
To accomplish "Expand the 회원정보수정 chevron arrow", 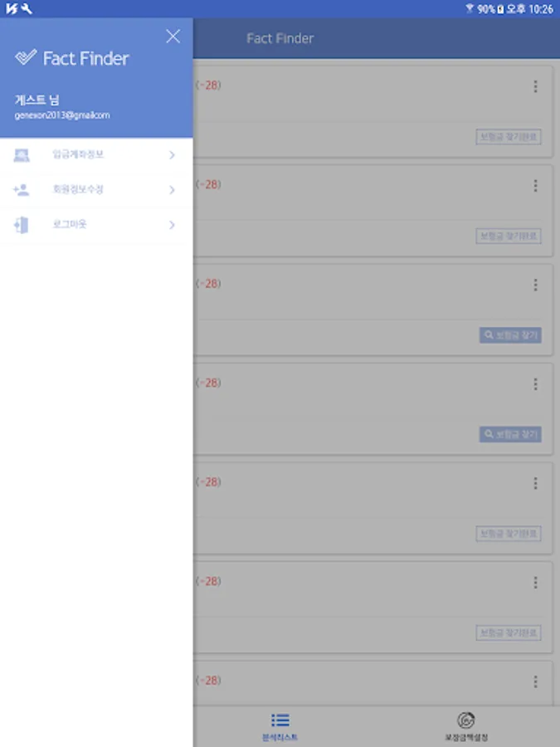I will (172, 190).
